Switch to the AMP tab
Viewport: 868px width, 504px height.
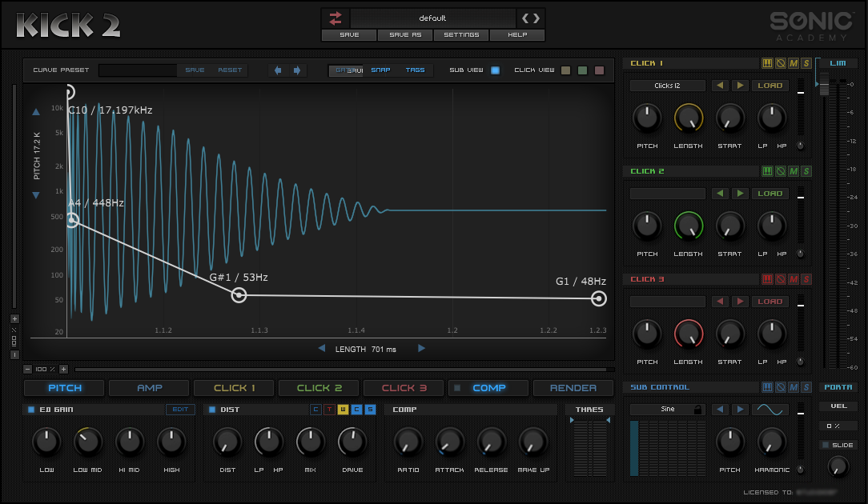click(x=150, y=388)
